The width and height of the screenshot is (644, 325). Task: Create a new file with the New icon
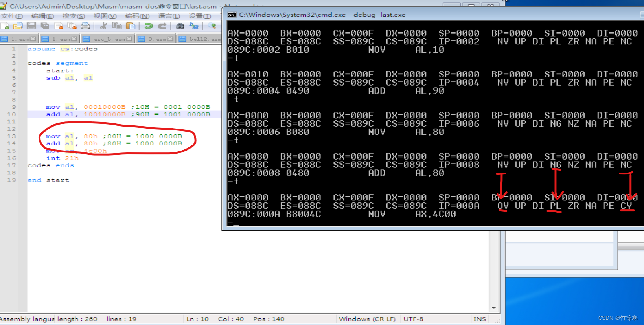coord(6,26)
